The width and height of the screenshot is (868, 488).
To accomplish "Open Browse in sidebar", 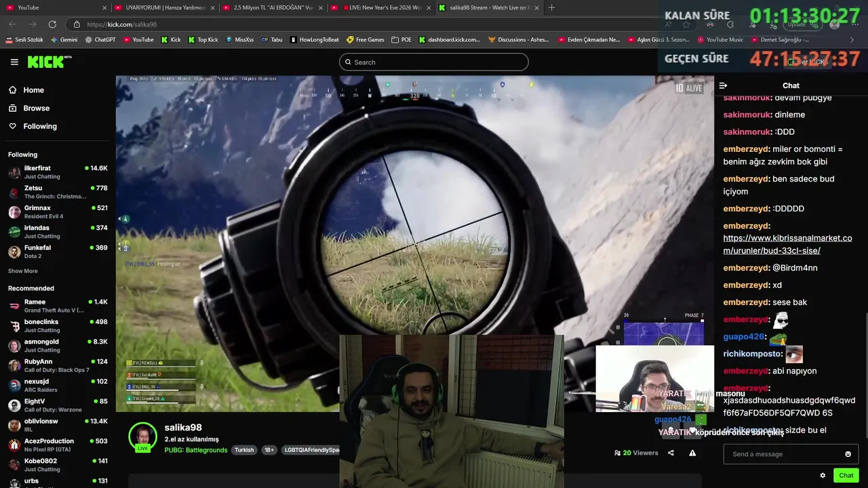I will tap(36, 108).
